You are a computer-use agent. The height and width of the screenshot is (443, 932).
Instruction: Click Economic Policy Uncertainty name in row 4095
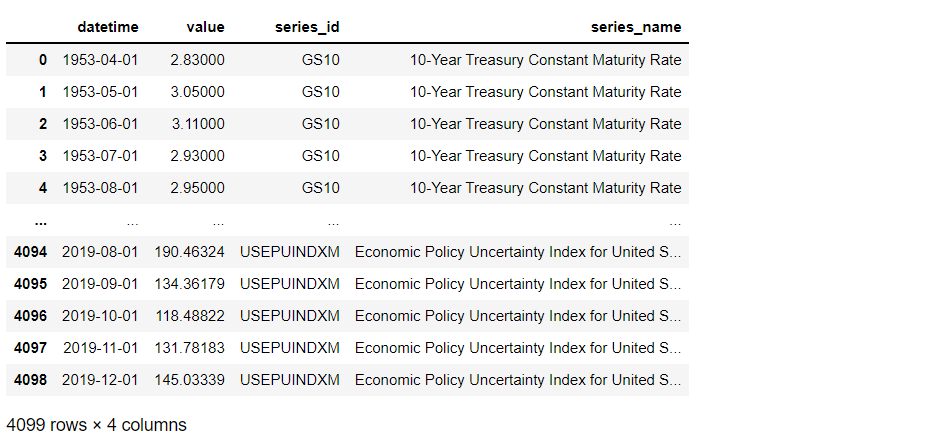tap(518, 284)
